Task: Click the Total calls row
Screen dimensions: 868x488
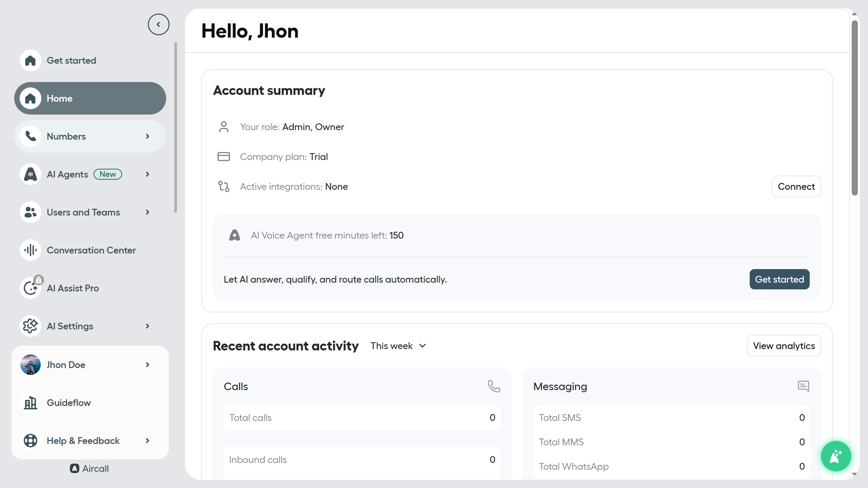Action: click(362, 418)
